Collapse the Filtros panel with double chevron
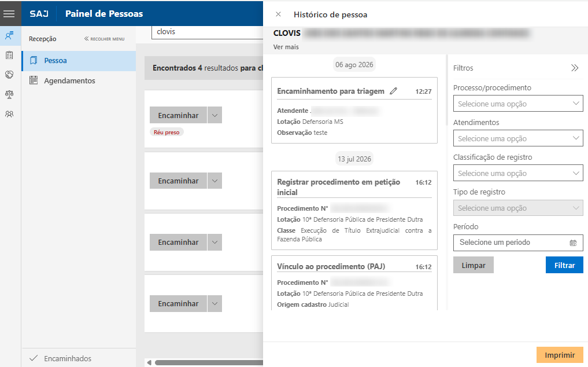 tap(575, 68)
